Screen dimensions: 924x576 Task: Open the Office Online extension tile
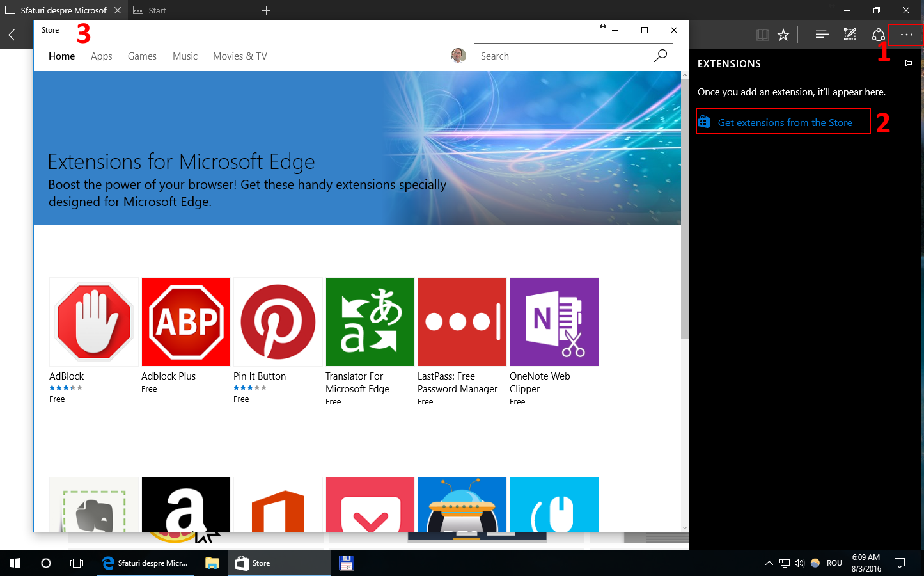point(278,504)
